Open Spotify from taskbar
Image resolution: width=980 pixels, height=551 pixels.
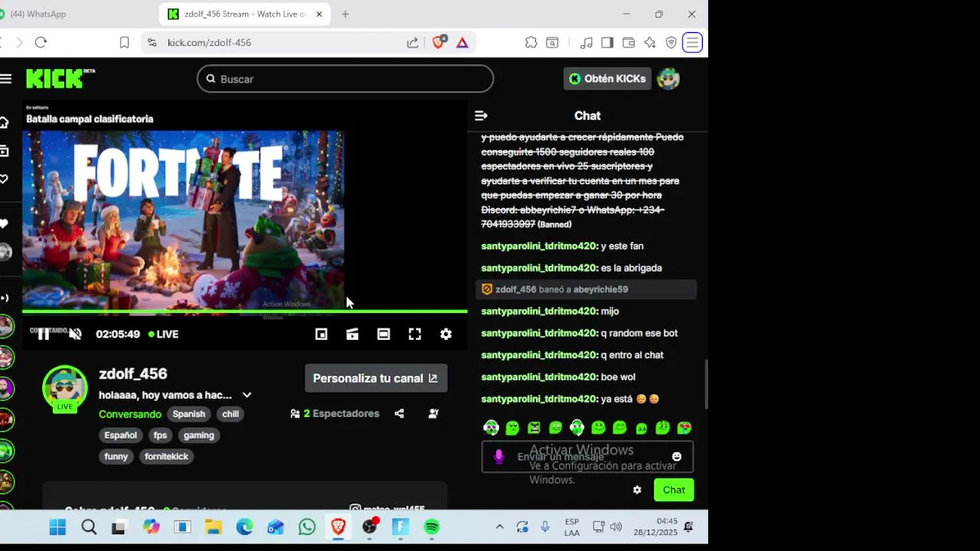tap(432, 527)
